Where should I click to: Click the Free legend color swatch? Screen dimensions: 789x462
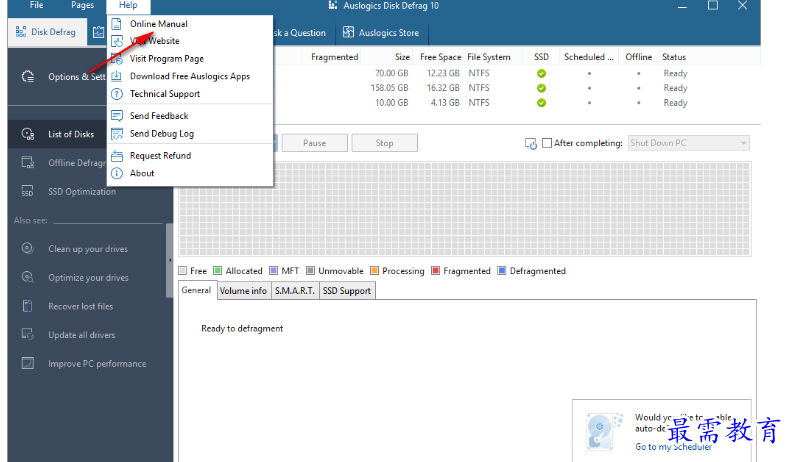pyautogui.click(x=183, y=271)
